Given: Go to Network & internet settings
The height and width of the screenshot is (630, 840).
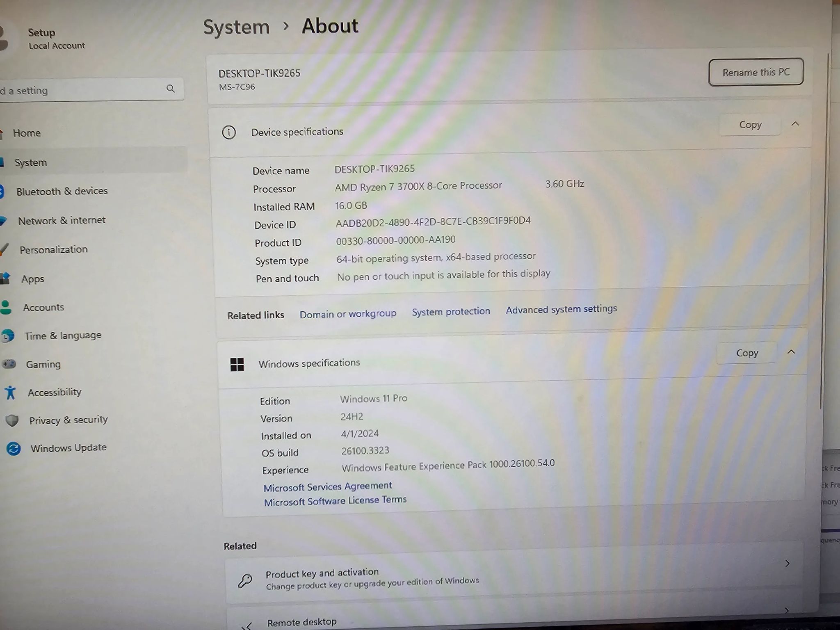Looking at the screenshot, I should 62,220.
